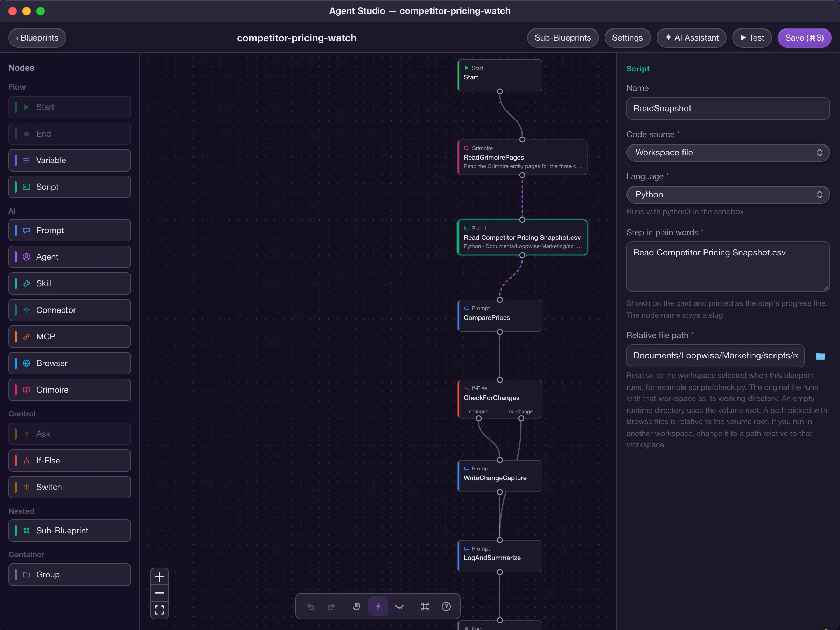The height and width of the screenshot is (630, 840).
Task: Pick the Grimoire node in palette
Action: pos(70,390)
